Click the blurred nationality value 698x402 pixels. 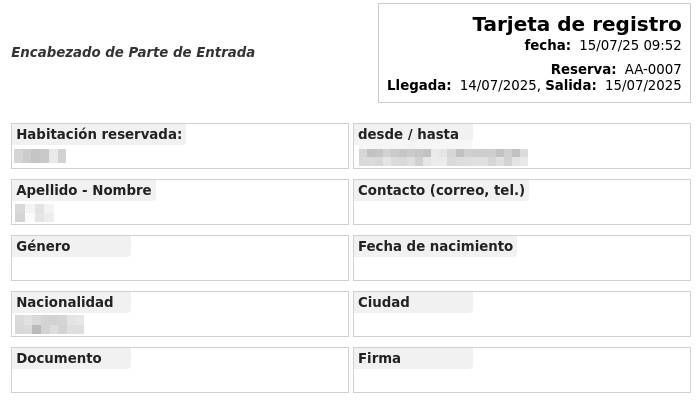tap(49, 325)
